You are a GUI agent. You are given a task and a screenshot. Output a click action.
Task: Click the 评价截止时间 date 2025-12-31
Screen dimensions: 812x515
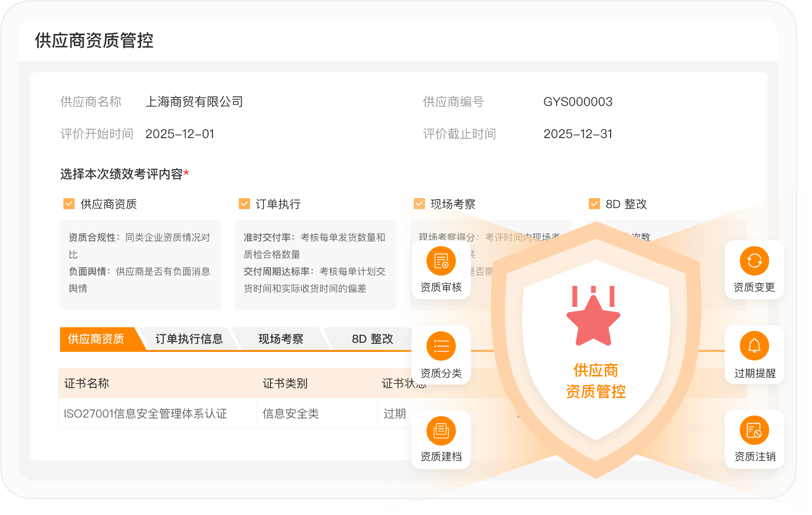click(577, 134)
